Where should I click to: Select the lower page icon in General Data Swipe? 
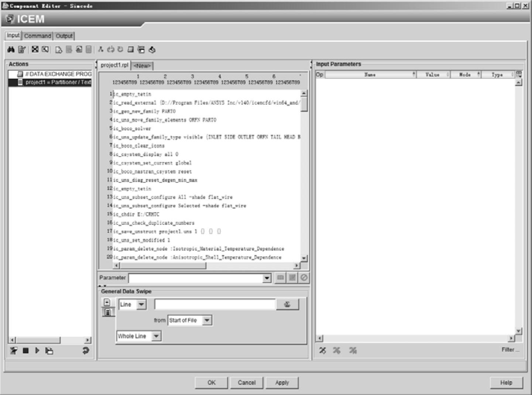pos(107,312)
